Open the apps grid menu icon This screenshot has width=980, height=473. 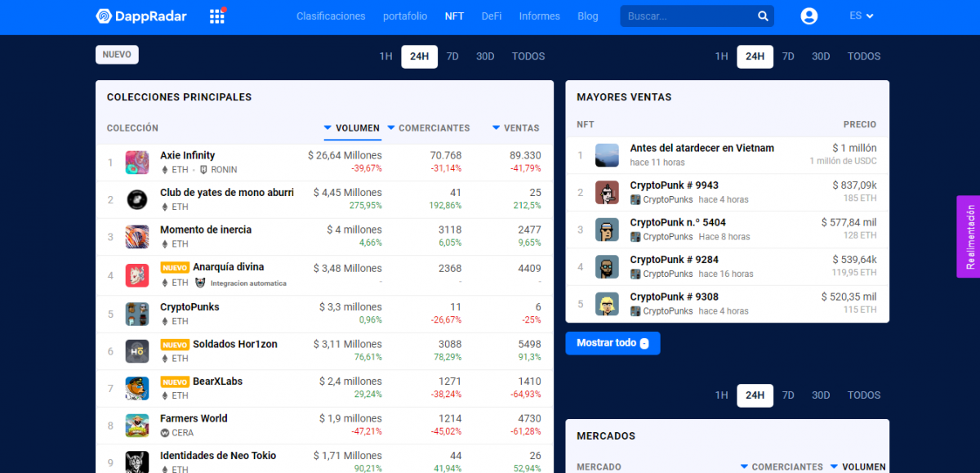(x=216, y=16)
